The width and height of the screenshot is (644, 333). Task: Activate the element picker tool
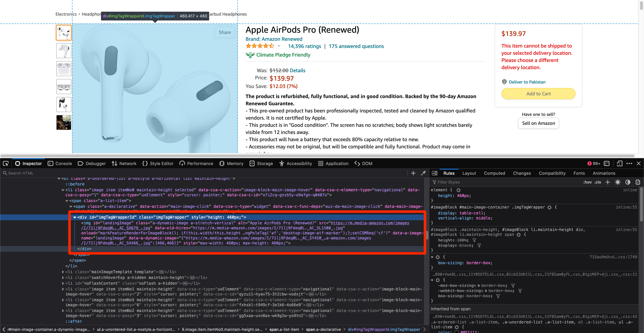coord(6,164)
